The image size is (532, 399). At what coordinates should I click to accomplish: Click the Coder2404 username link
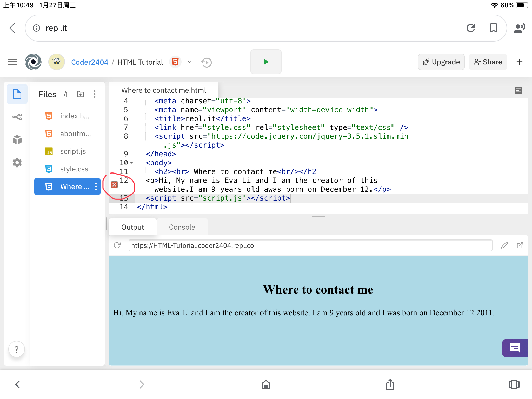[x=90, y=62]
